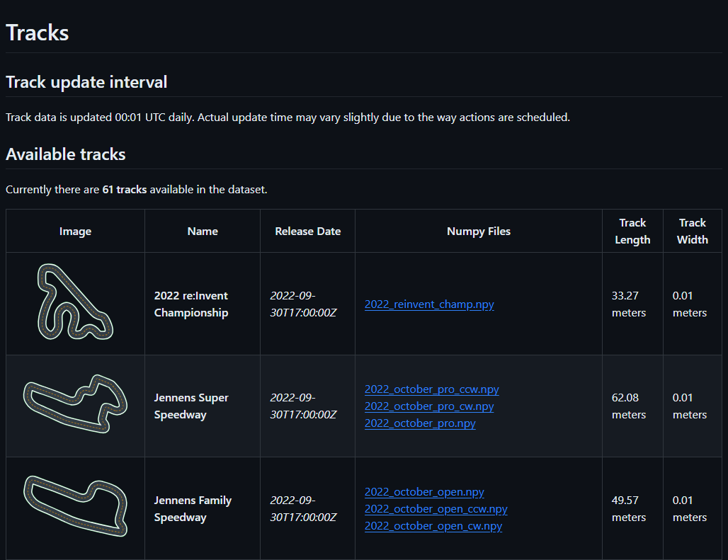Click the Track Length column header
728x560 pixels.
[x=633, y=231]
